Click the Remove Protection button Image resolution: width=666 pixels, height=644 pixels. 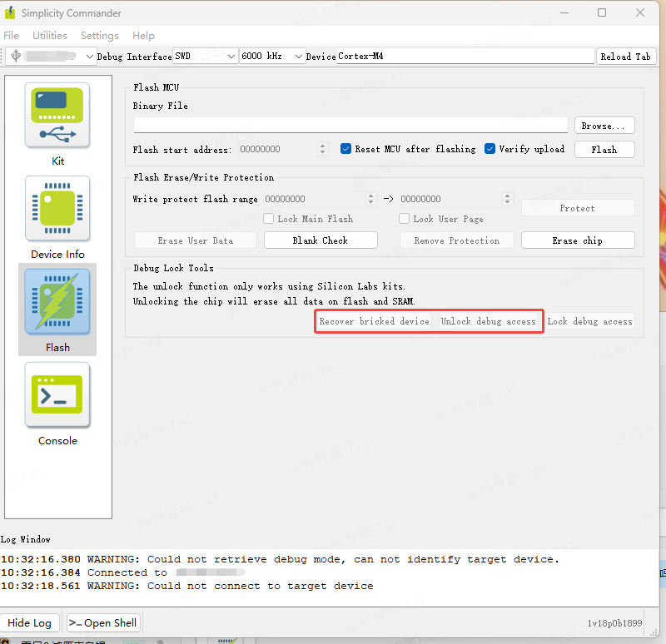point(457,240)
